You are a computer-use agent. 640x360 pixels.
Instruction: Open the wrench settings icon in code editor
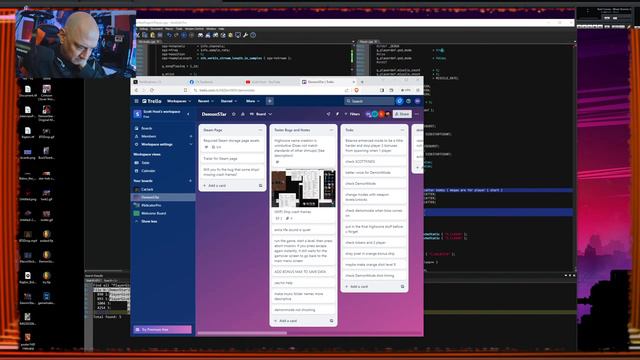(245, 35)
